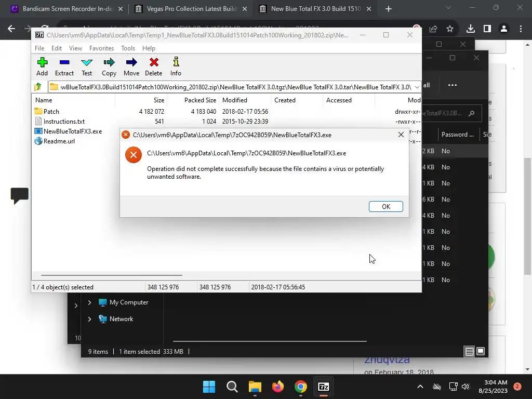This screenshot has width=532, height=399.
Task: Close the Bandicam browser tab
Action: 121,9
